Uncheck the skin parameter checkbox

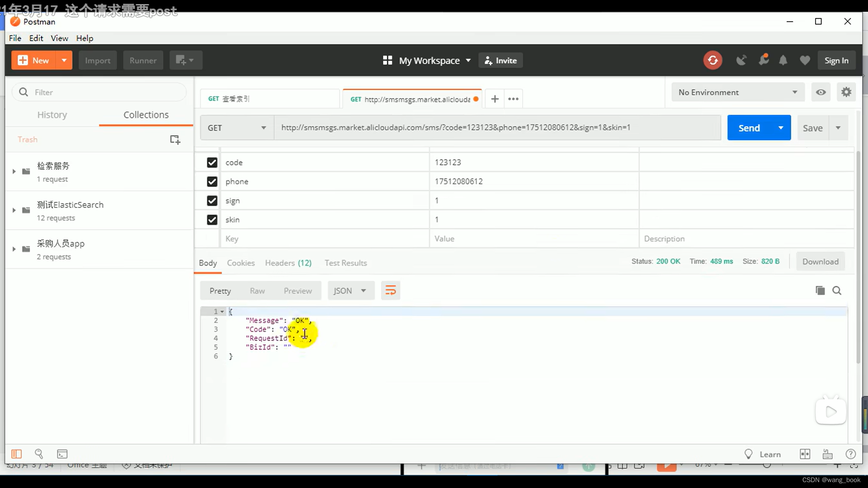click(212, 220)
